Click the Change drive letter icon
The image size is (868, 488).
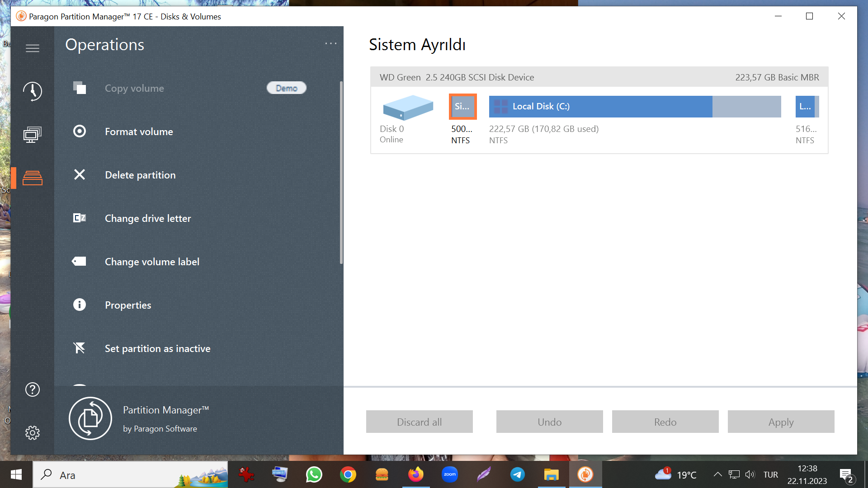[x=80, y=218]
